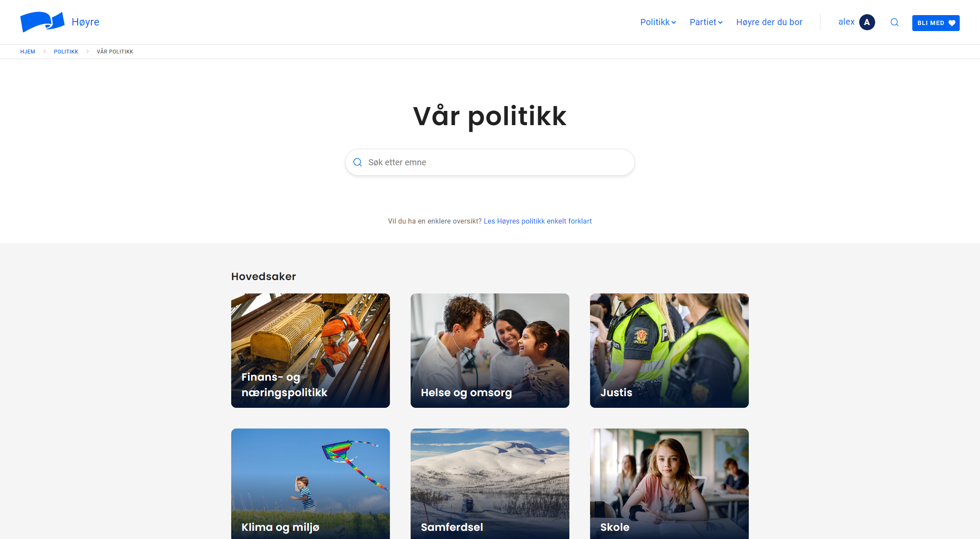Click breadcrumb arrow after Politikk
Image resolution: width=980 pixels, height=539 pixels.
88,51
